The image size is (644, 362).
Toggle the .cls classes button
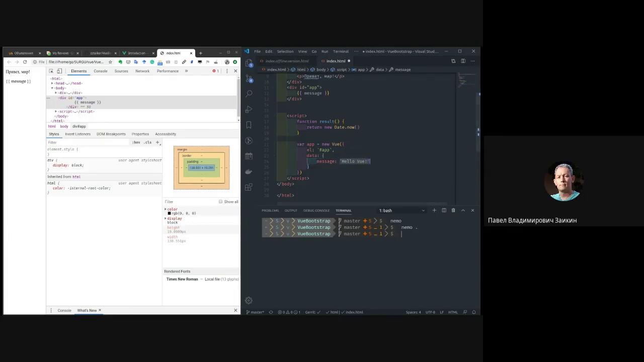click(x=147, y=142)
